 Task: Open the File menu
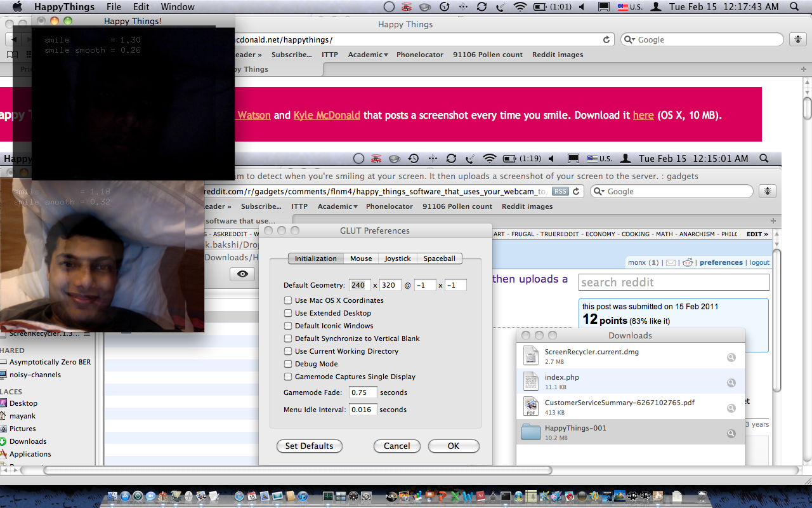114,7
